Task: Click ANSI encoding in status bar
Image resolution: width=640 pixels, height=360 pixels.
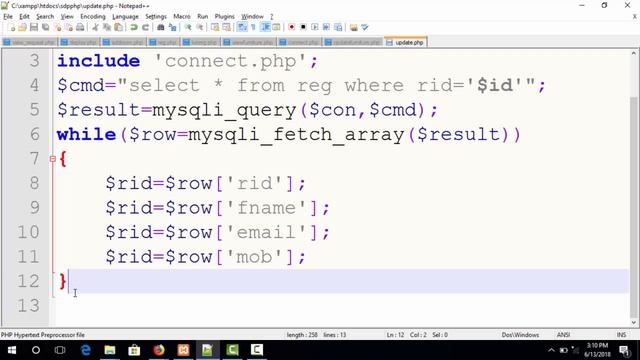Action: pyautogui.click(x=563, y=335)
